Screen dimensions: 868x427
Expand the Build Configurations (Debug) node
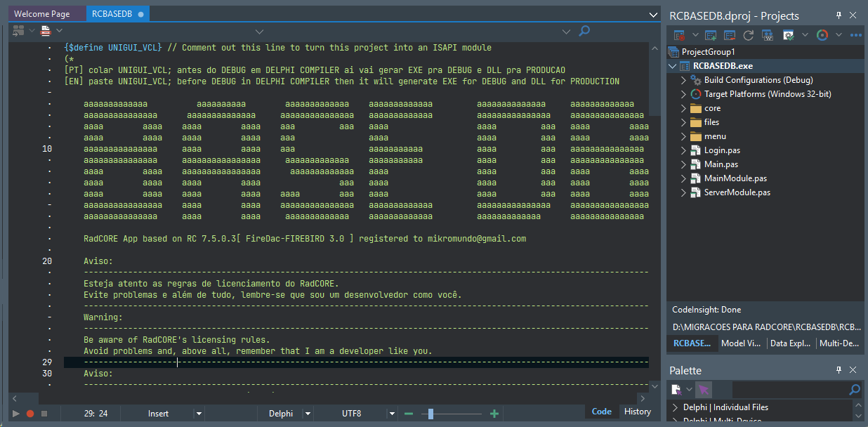683,80
